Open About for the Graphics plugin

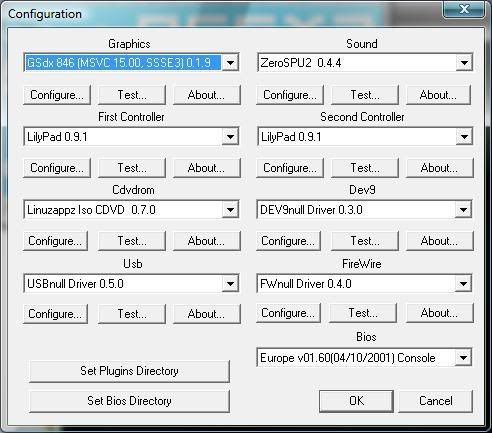[x=207, y=95]
